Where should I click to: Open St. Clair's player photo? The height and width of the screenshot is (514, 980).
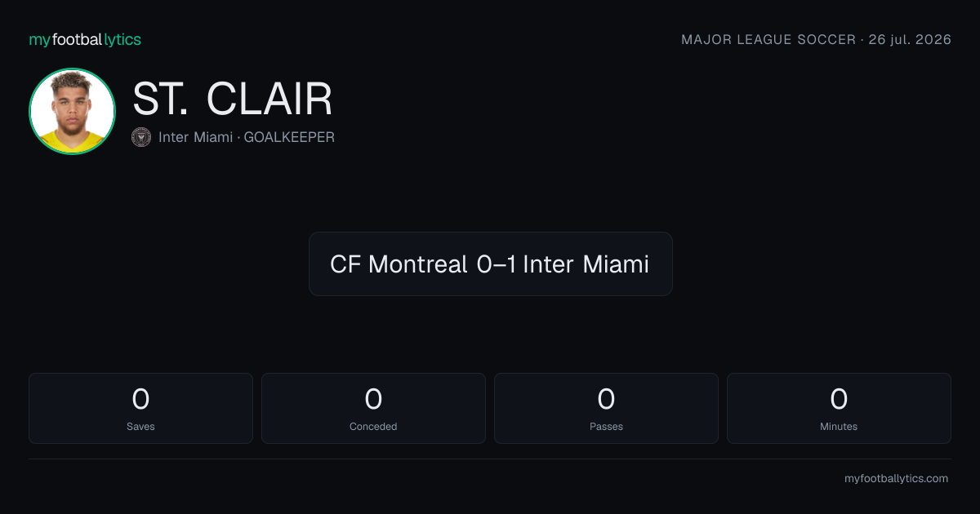click(72, 111)
